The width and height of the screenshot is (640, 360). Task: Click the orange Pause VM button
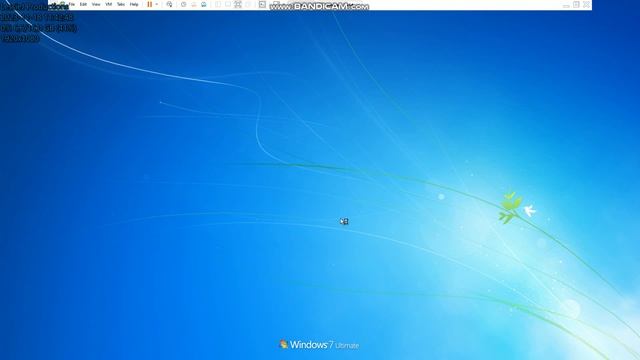click(150, 4)
